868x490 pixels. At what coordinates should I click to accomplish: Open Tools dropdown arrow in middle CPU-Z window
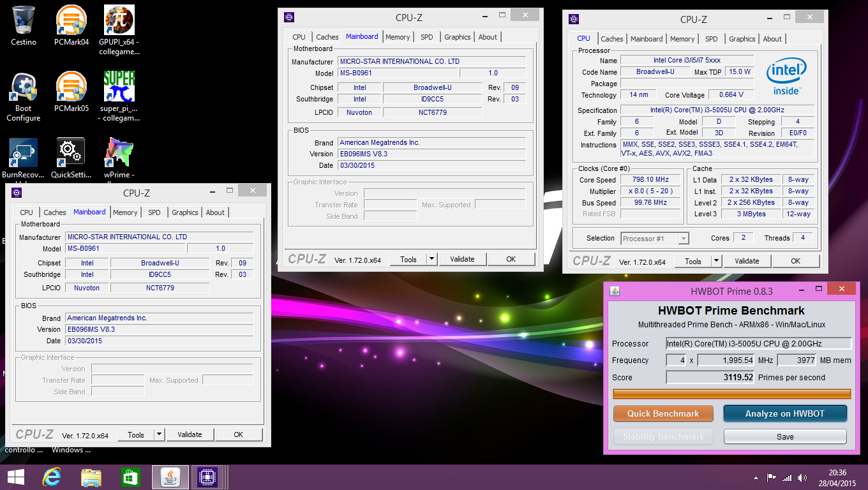(431, 259)
